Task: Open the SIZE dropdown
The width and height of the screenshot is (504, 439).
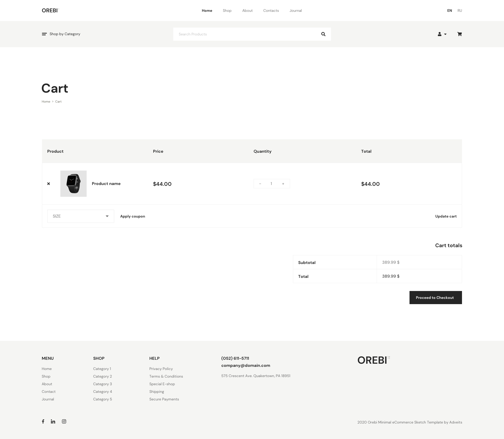Action: 81,216
